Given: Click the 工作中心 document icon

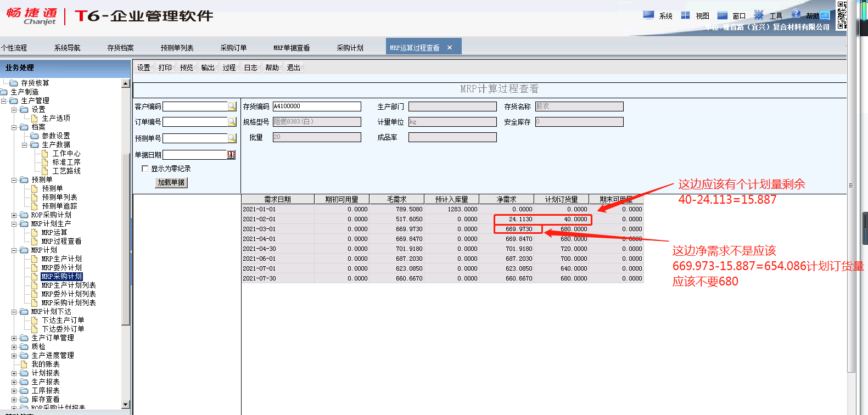Looking at the screenshot, I should click(45, 154).
